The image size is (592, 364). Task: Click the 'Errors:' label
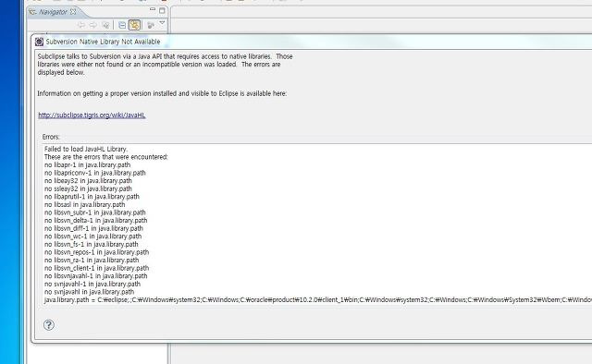[x=51, y=137]
